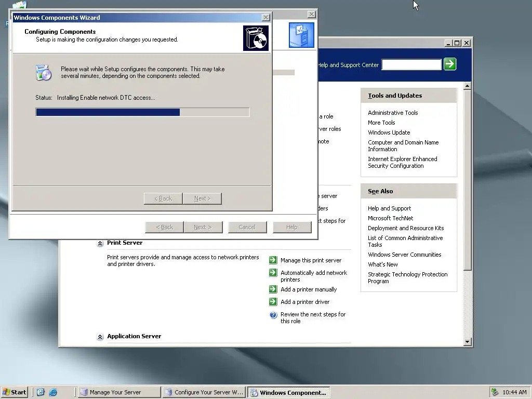Click the Manage Your Server scrollbar up arrow
Viewport: 532px width, 399px height.
pos(467,86)
